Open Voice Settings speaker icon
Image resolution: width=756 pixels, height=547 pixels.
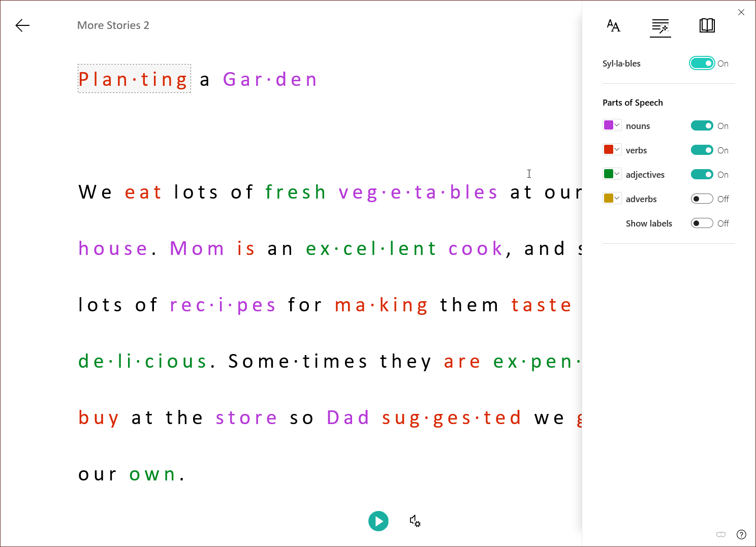coord(415,521)
